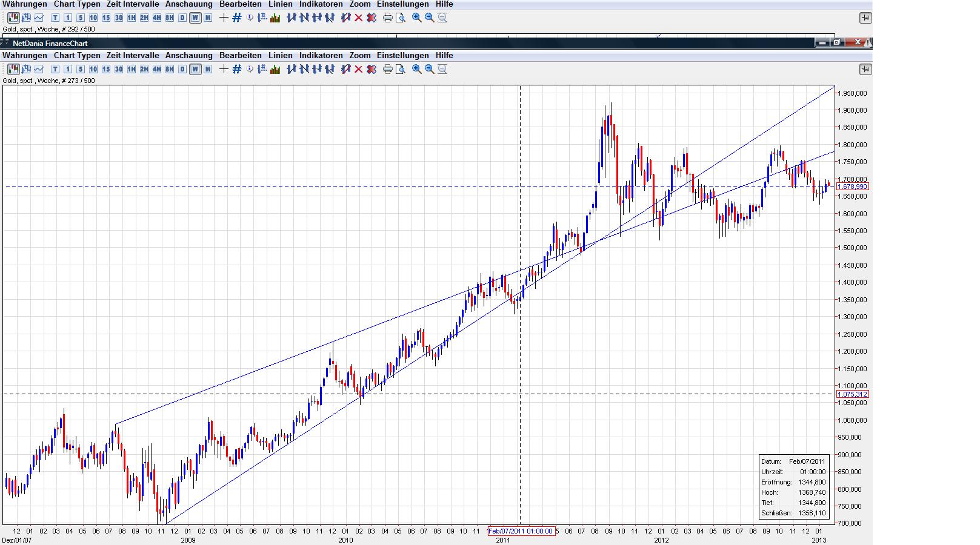Open Linien menu in front window
The height and width of the screenshot is (545, 980).
point(281,55)
